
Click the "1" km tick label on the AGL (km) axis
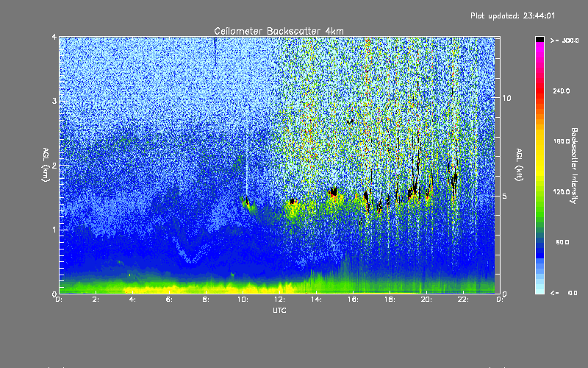54,230
